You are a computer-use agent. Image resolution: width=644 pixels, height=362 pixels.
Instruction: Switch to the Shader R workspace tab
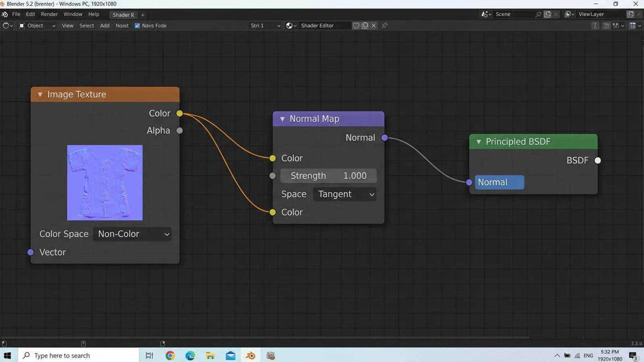[x=123, y=15]
